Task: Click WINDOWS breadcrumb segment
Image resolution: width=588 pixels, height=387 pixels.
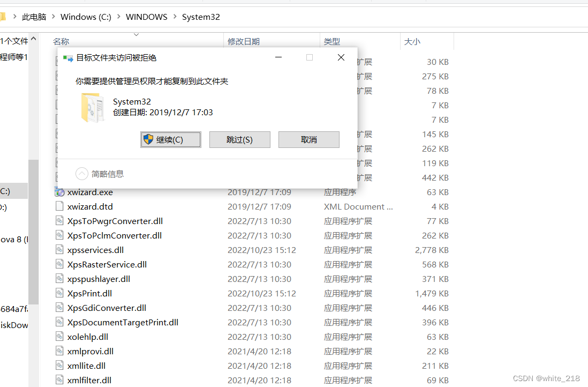Action: pos(147,17)
